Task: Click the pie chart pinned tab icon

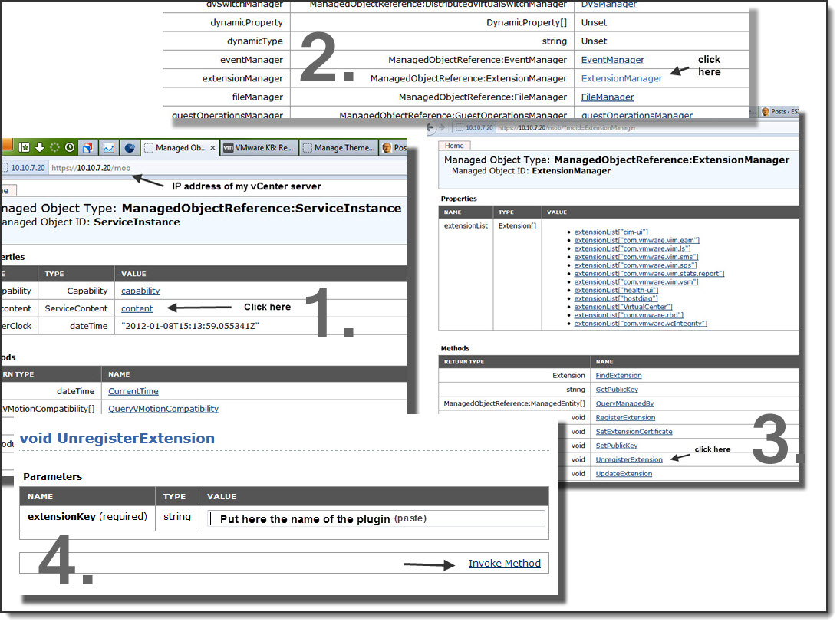Action: 130,147
